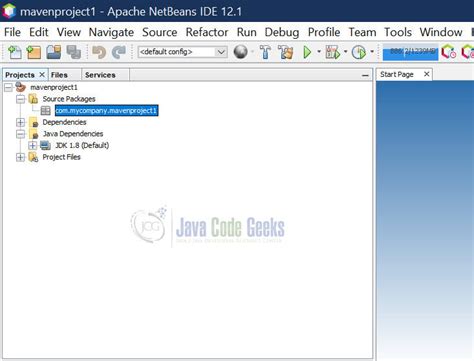The width and height of the screenshot is (474, 361).
Task: Click the Redo arrow icon
Action: point(119,52)
